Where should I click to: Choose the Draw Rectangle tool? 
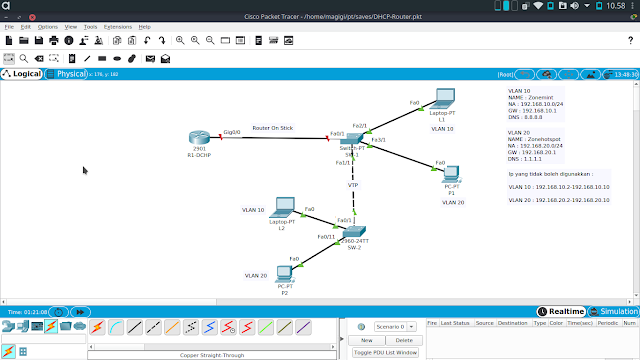click(102, 58)
